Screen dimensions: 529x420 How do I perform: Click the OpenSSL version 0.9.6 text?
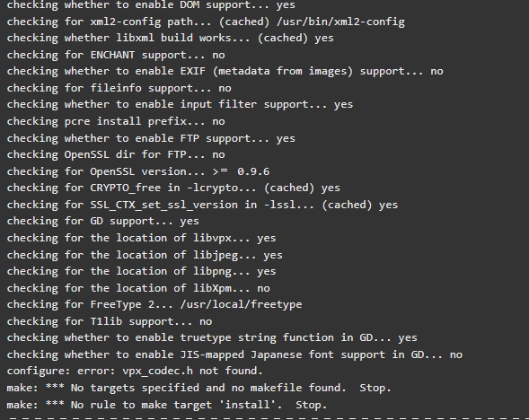pyautogui.click(x=253, y=171)
